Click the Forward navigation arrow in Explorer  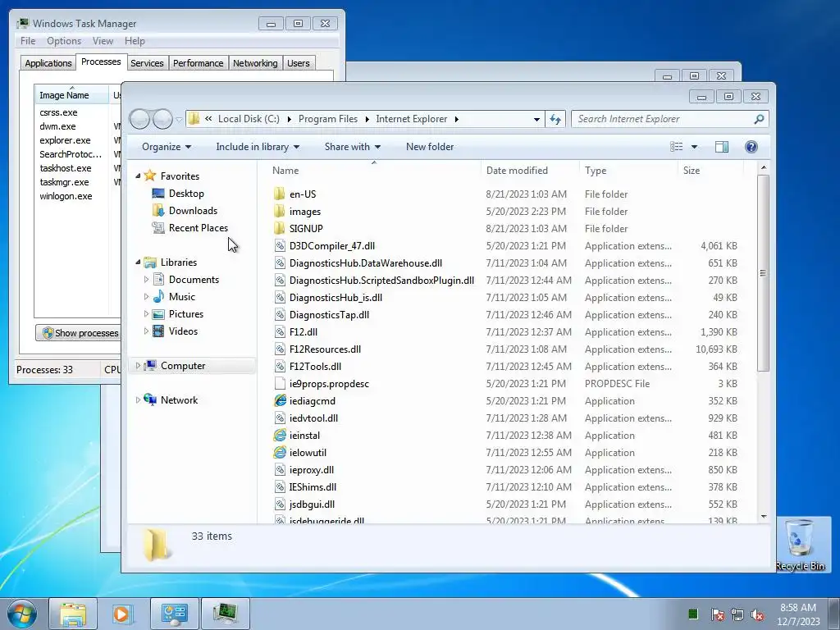pos(162,119)
